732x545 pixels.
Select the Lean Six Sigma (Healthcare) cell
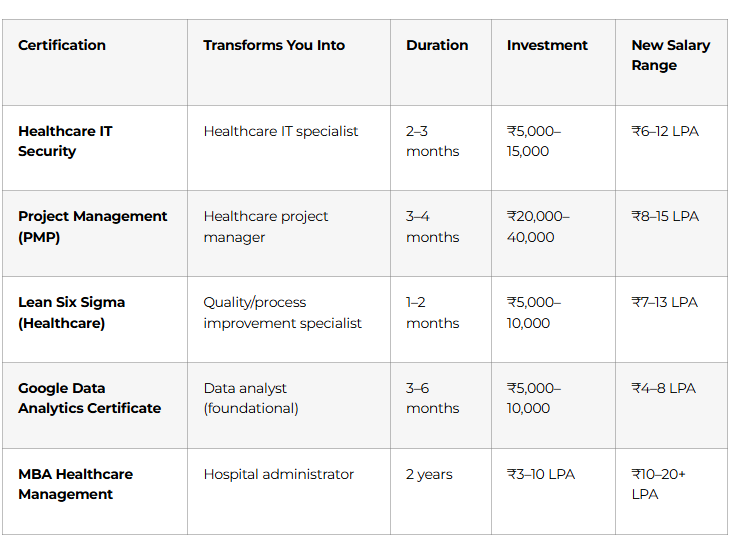tap(71, 313)
